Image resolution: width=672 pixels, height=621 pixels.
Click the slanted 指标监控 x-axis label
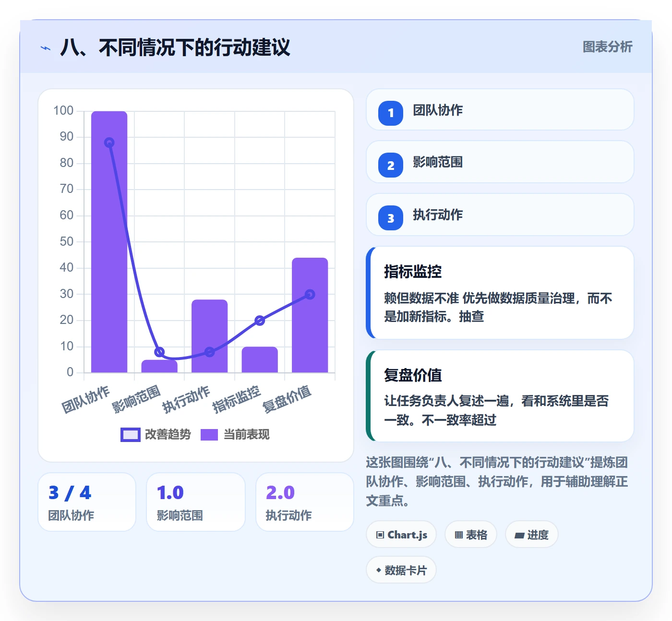click(x=237, y=399)
